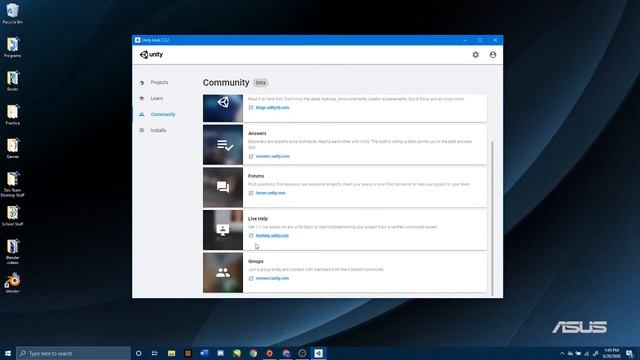The image size is (640, 360).
Task: Click the Unity Hub taskbar icon
Action: tap(318, 353)
